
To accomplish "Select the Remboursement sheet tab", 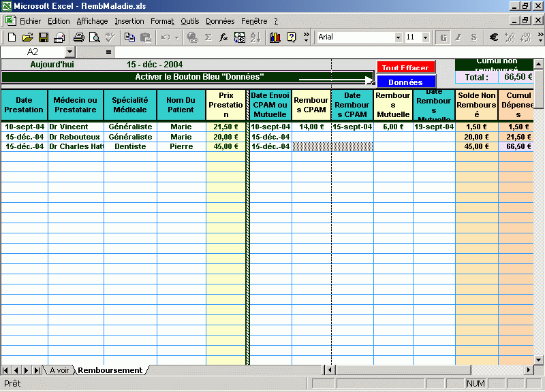I will coord(110,370).
